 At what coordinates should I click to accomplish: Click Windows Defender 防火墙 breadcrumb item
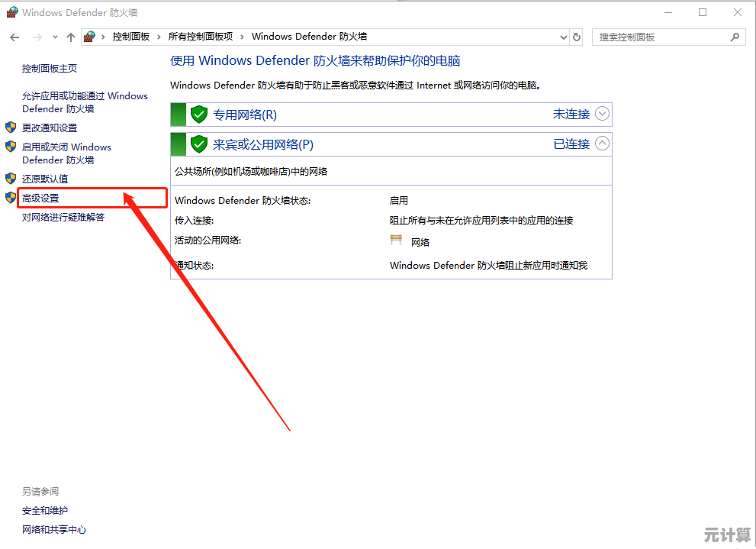[309, 37]
